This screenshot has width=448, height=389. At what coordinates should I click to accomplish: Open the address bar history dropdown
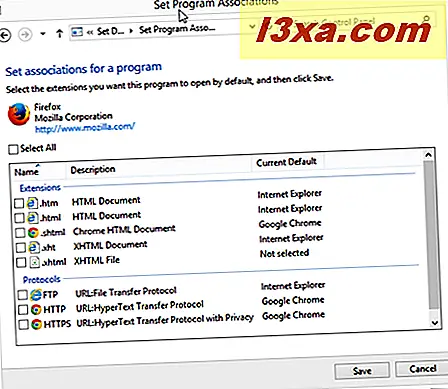252,26
